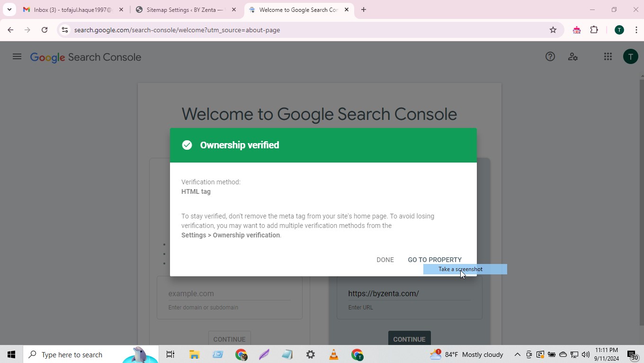The height and width of the screenshot is (363, 644).
Task: Switch to Gmail Inbox tab
Action: click(x=73, y=9)
